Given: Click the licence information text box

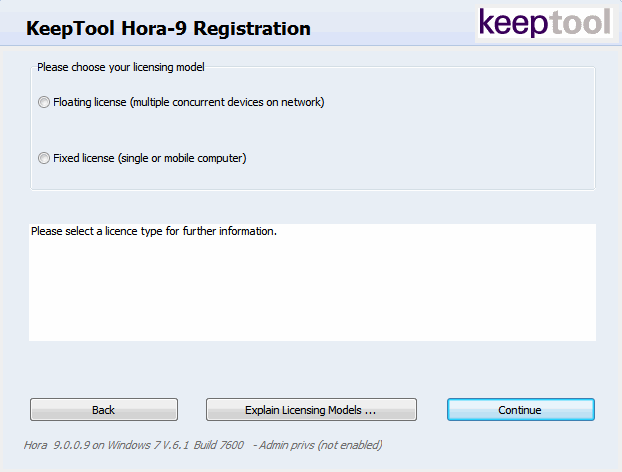Looking at the screenshot, I should 312,282.
